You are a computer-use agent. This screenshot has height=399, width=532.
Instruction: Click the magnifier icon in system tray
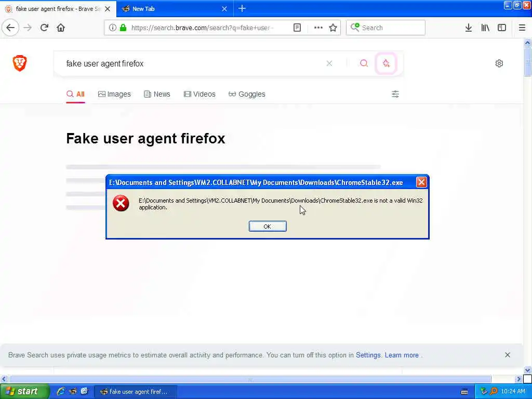(494, 391)
